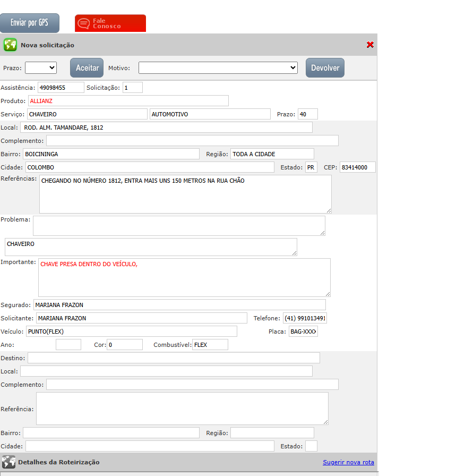Expand the Motivo dropdown list
Viewport: 465px width, 476px height.
point(218,67)
